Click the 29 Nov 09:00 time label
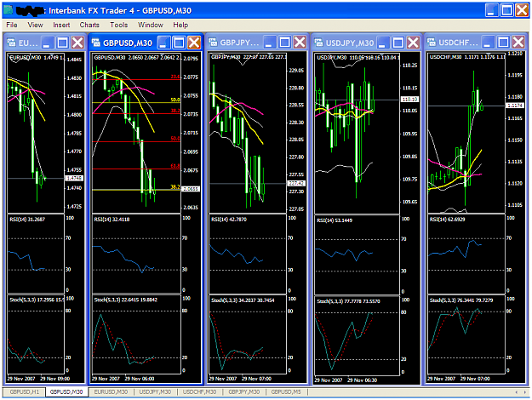The height and width of the screenshot is (400, 532). tap(55, 379)
